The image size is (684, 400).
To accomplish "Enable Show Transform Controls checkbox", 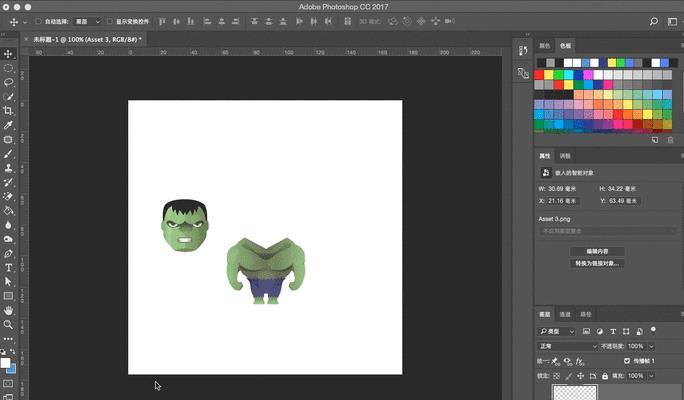I will pos(109,21).
